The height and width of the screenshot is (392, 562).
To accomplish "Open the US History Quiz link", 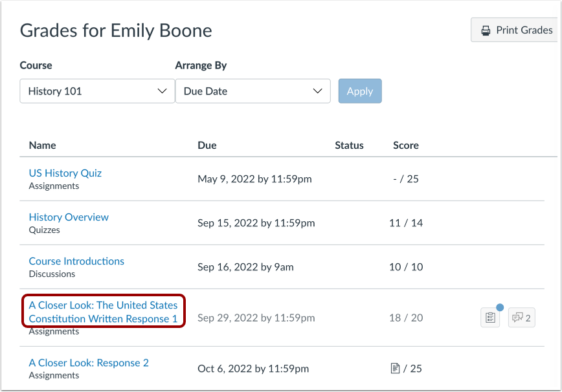I will [x=65, y=173].
